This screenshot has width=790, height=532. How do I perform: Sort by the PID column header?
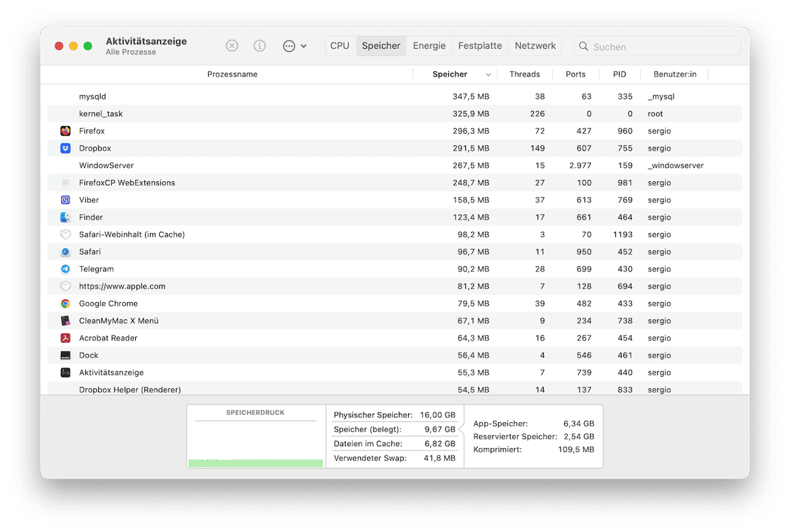(620, 74)
